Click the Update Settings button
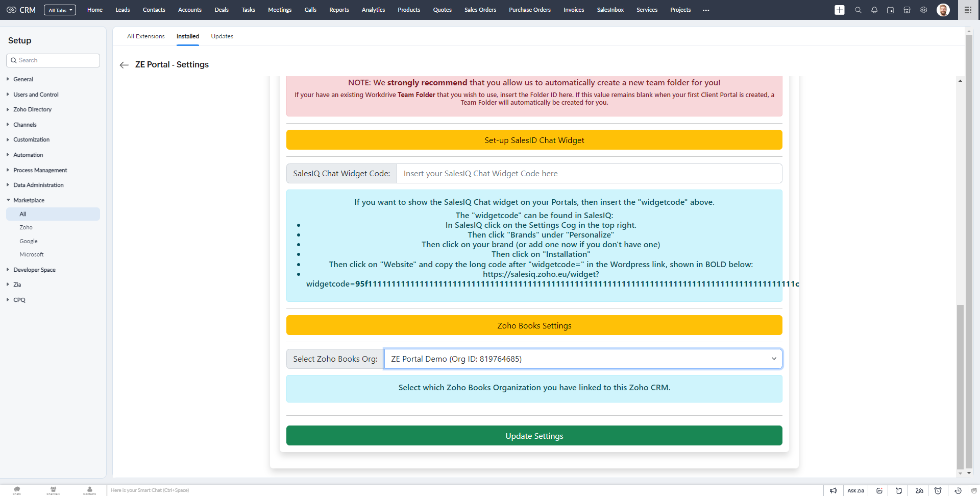980x496 pixels. (534, 436)
